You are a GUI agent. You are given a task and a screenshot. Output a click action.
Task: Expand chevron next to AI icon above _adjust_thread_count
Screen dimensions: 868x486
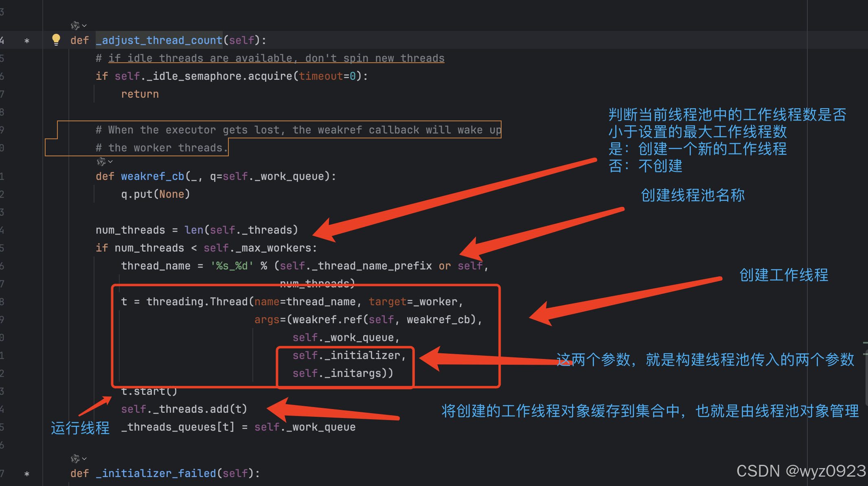point(84,26)
